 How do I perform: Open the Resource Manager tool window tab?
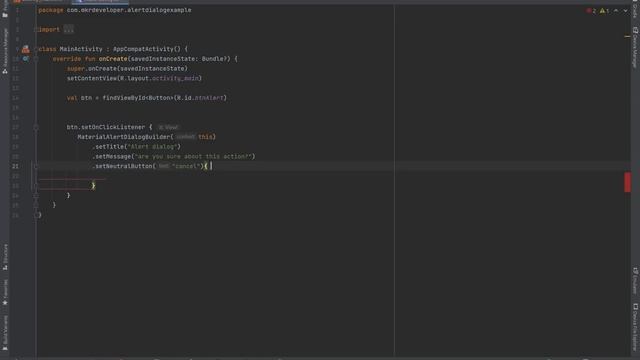pos(5,51)
